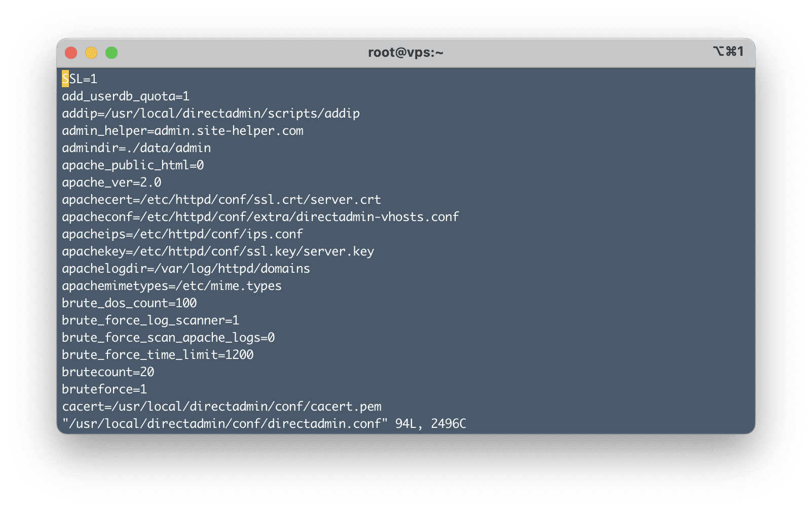Viewport: 812px width, 509px height.
Task: Click the directadmin-vhosts.conf path line
Action: tap(260, 217)
